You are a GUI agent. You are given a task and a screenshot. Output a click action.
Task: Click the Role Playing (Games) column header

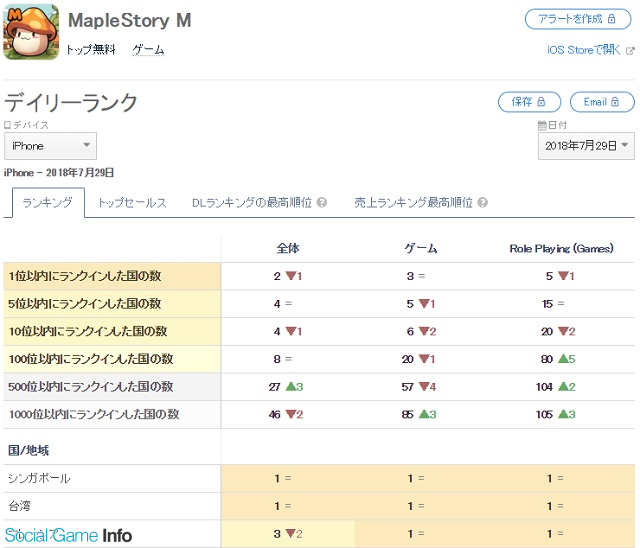click(561, 248)
